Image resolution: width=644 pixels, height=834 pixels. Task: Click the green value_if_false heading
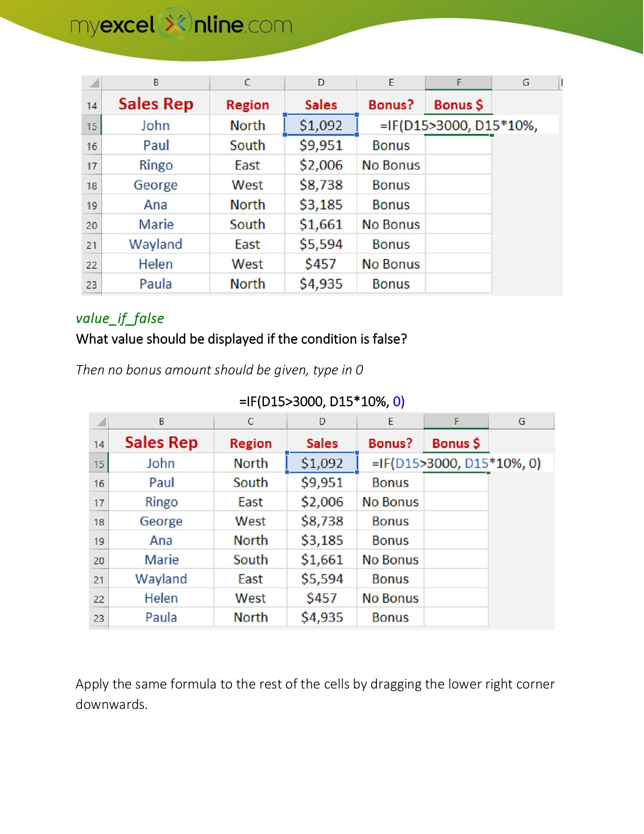(119, 318)
